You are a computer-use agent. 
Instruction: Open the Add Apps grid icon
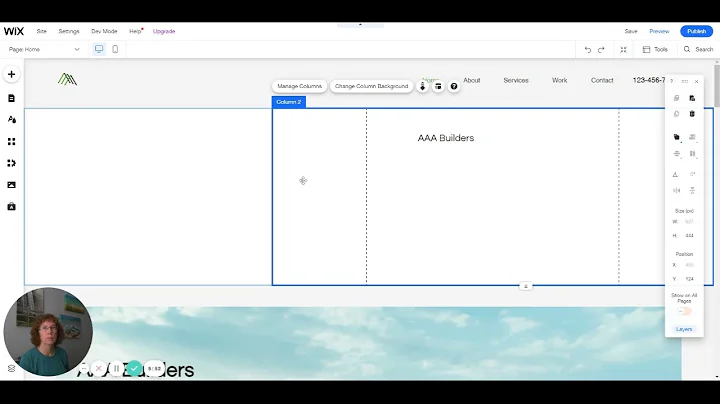[x=11, y=141]
